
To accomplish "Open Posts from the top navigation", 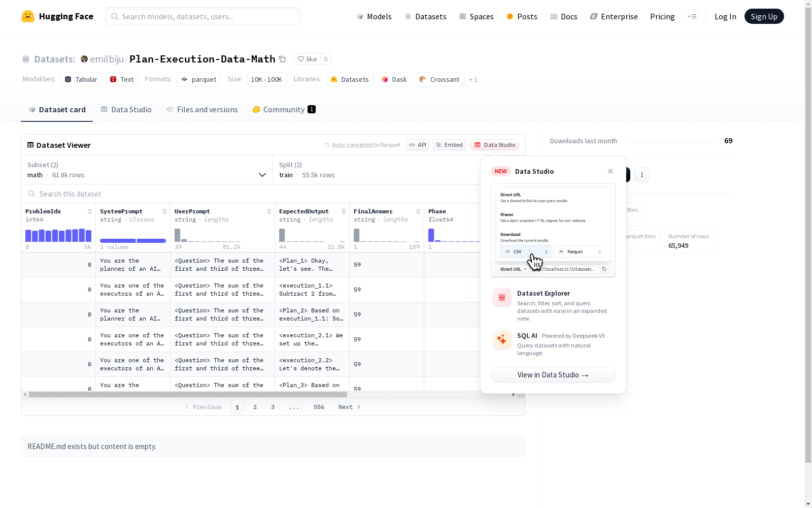I will pyautogui.click(x=522, y=16).
